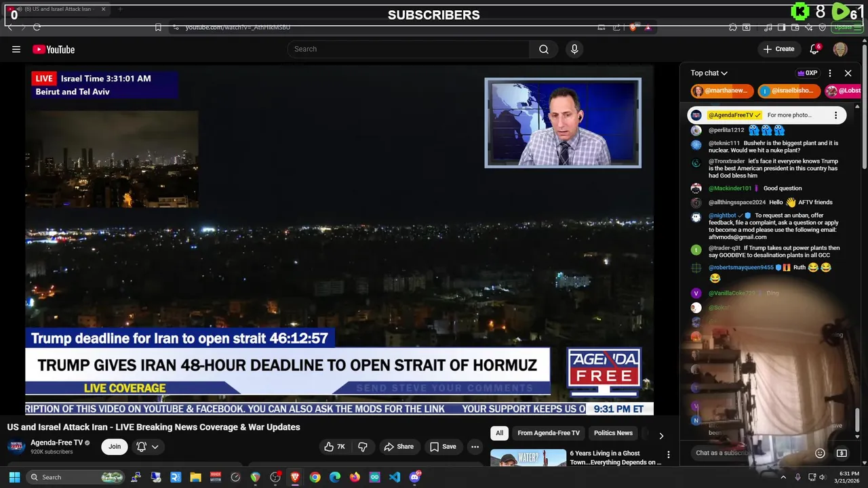The image size is (868, 488).
Task: Click the live video player
Action: pos(339,239)
